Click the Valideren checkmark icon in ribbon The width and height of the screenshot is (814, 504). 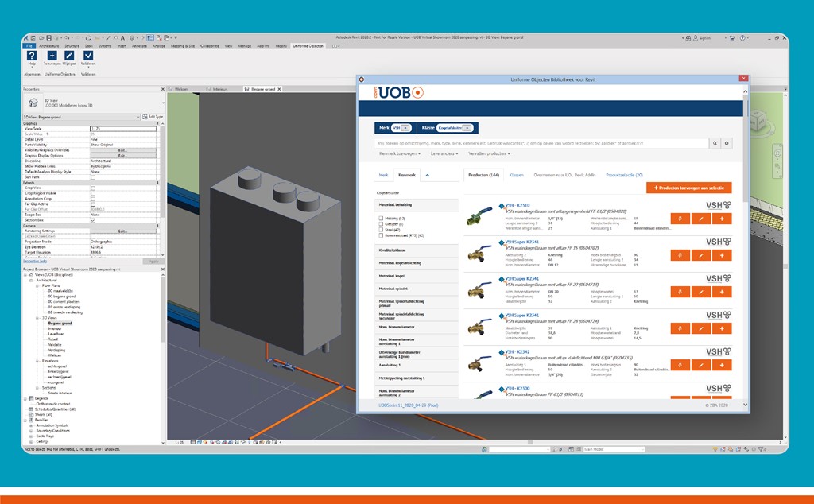click(x=88, y=56)
